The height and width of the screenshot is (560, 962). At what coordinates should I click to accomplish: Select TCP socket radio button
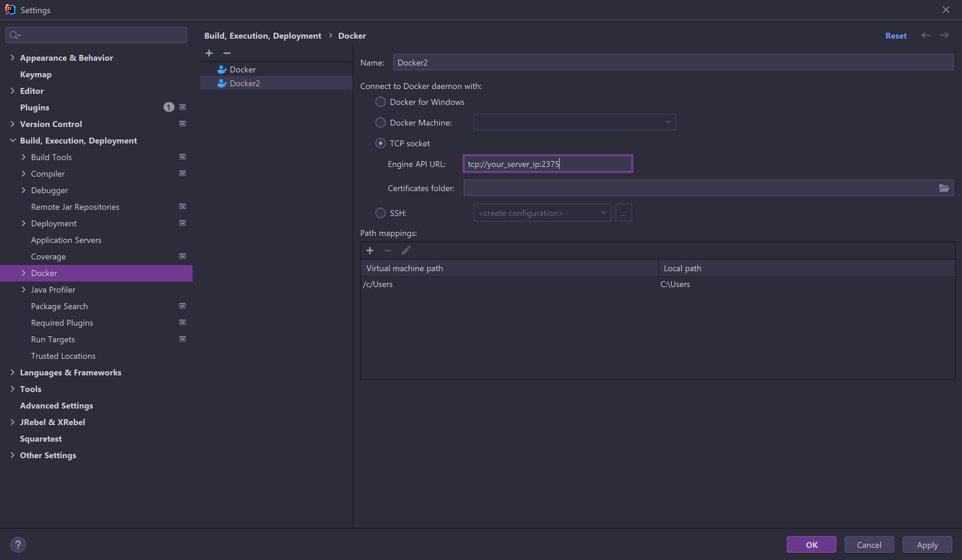coord(380,143)
